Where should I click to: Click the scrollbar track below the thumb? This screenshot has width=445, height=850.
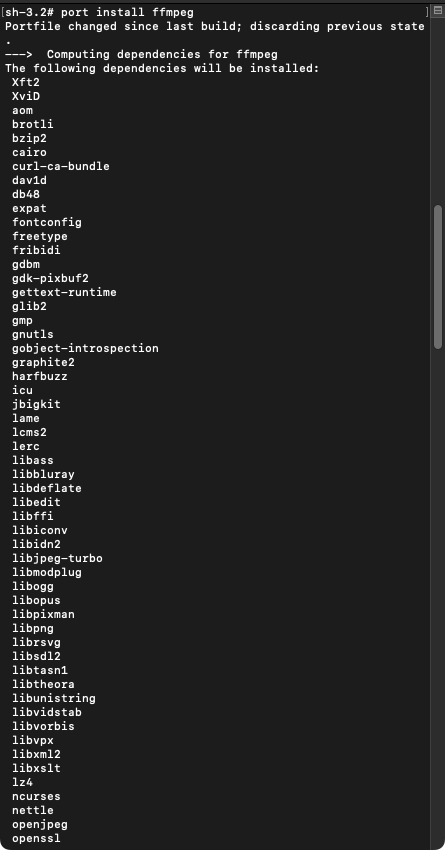(x=438, y=596)
